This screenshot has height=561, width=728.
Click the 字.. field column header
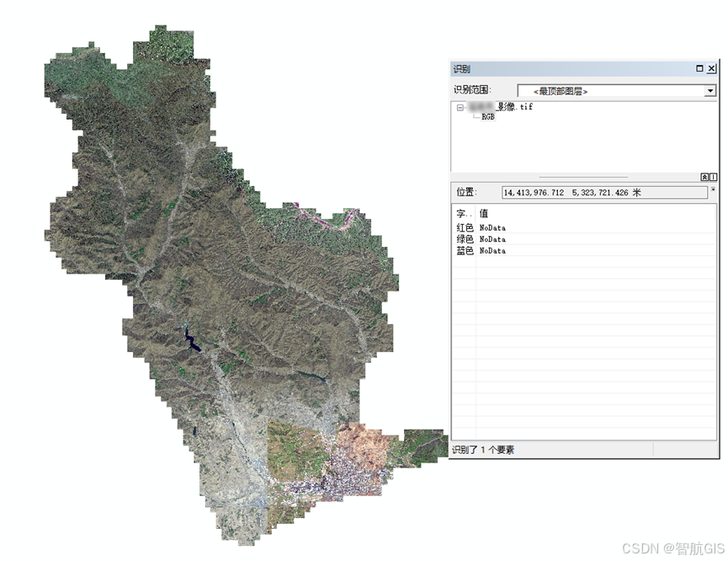464,214
